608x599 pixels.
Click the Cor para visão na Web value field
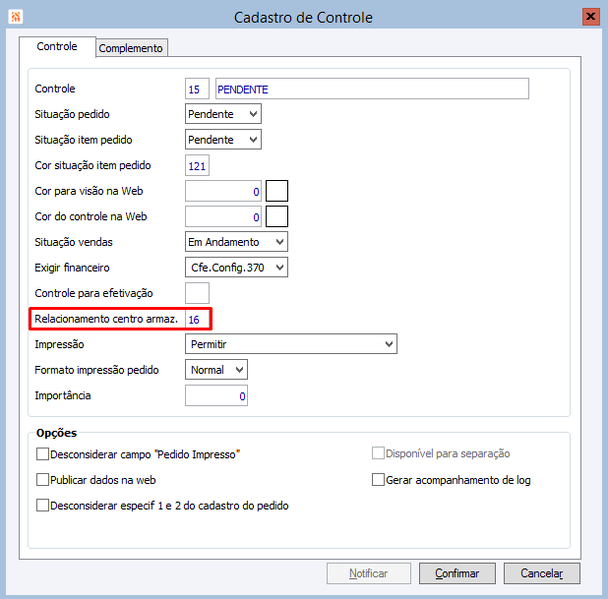click(x=223, y=191)
